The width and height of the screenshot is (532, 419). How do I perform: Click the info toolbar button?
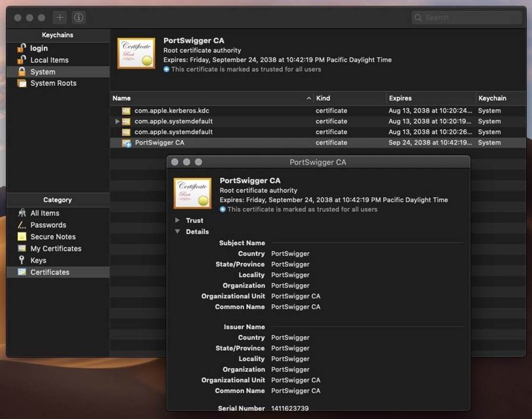[x=79, y=18]
